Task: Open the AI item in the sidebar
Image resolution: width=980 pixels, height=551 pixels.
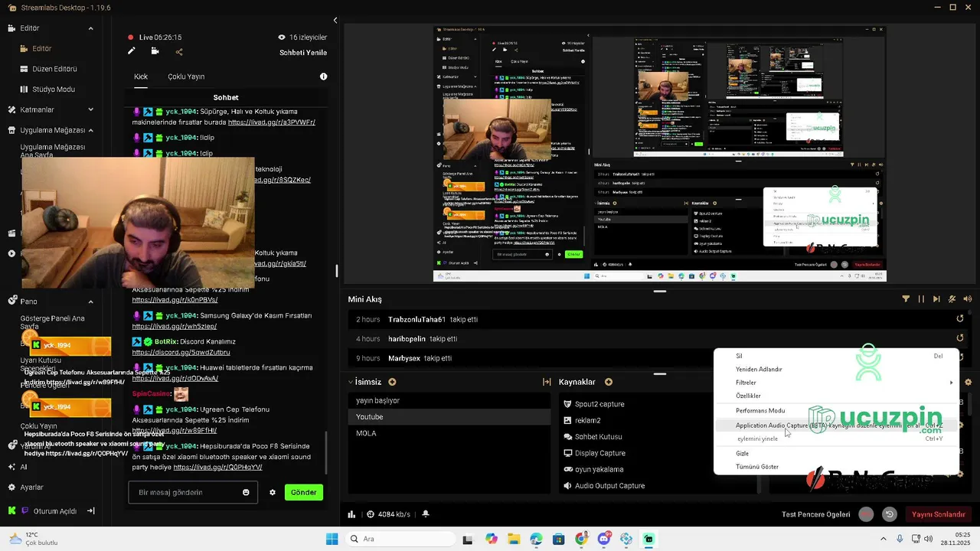Action: (x=23, y=467)
